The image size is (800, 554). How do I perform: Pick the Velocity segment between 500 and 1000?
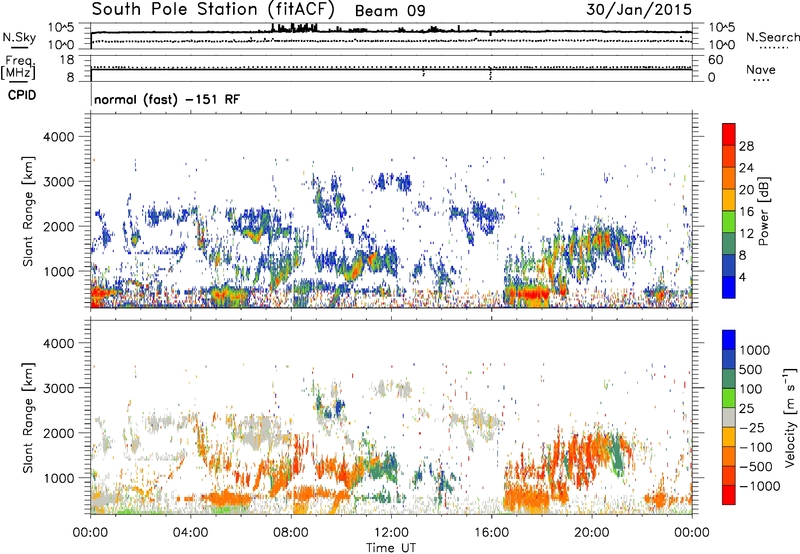pos(729,359)
